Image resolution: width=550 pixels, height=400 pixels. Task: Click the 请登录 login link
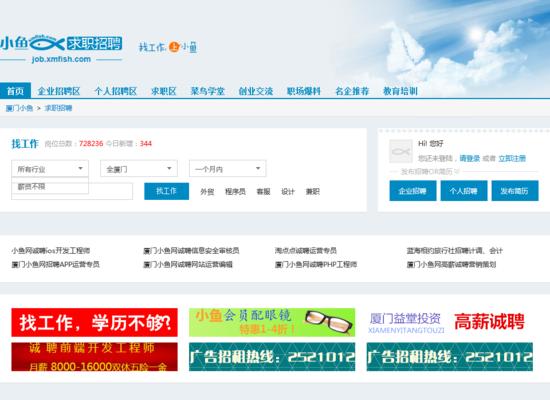[470, 159]
